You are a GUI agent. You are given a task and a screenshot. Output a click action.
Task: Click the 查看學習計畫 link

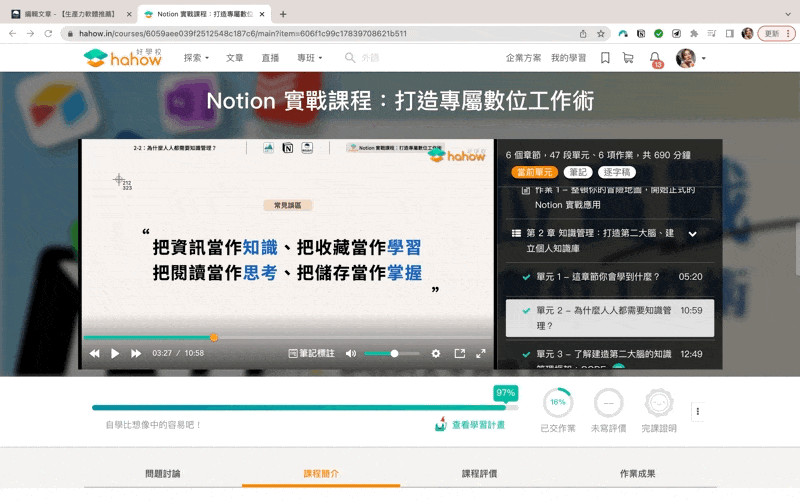click(x=470, y=424)
